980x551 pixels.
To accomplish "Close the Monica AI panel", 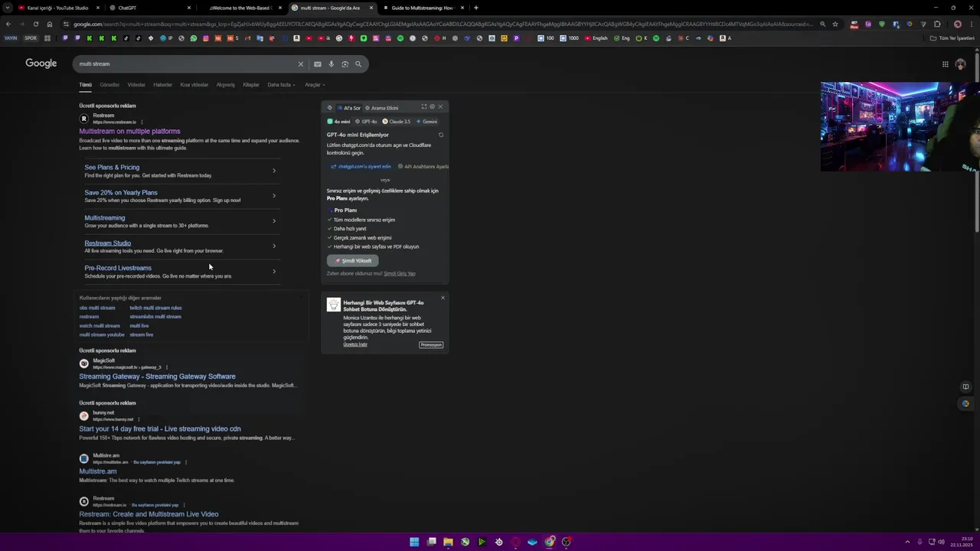I will [x=440, y=107].
